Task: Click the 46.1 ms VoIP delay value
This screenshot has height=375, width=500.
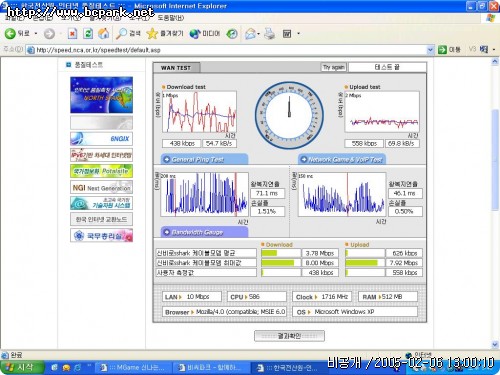Action: click(405, 193)
